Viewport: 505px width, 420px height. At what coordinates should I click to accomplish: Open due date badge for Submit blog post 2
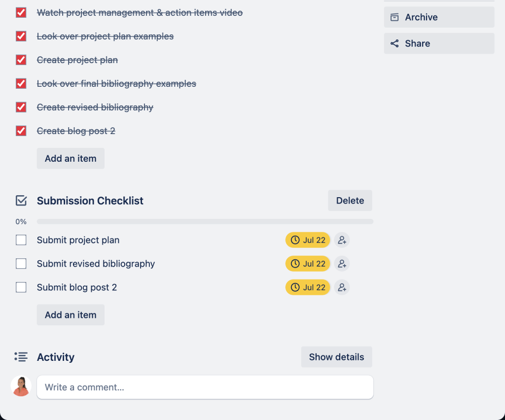[308, 287]
